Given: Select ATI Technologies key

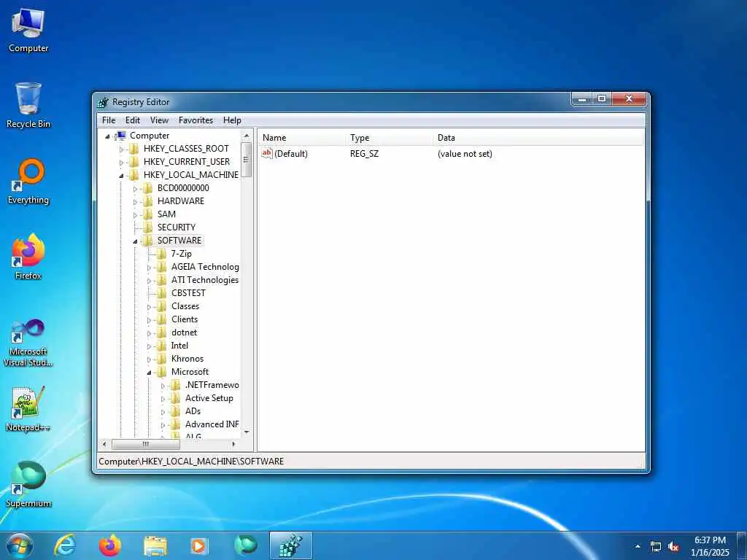Looking at the screenshot, I should pyautogui.click(x=205, y=280).
